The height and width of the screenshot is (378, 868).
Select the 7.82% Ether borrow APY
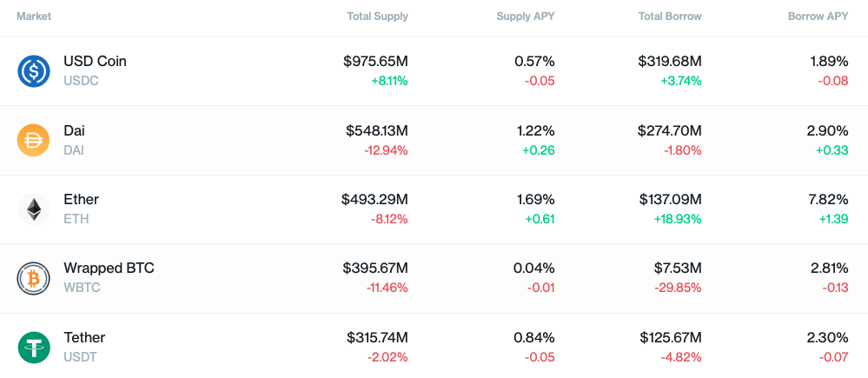click(x=827, y=199)
